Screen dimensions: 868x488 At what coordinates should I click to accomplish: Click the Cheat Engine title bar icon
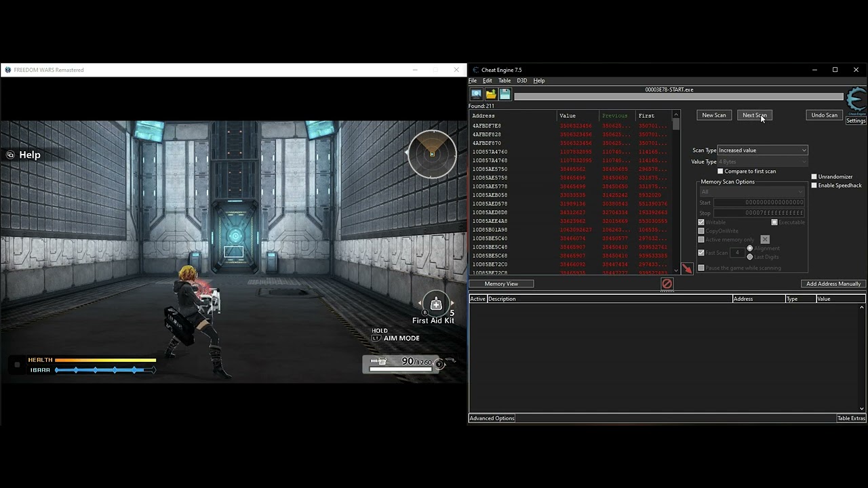tap(475, 70)
